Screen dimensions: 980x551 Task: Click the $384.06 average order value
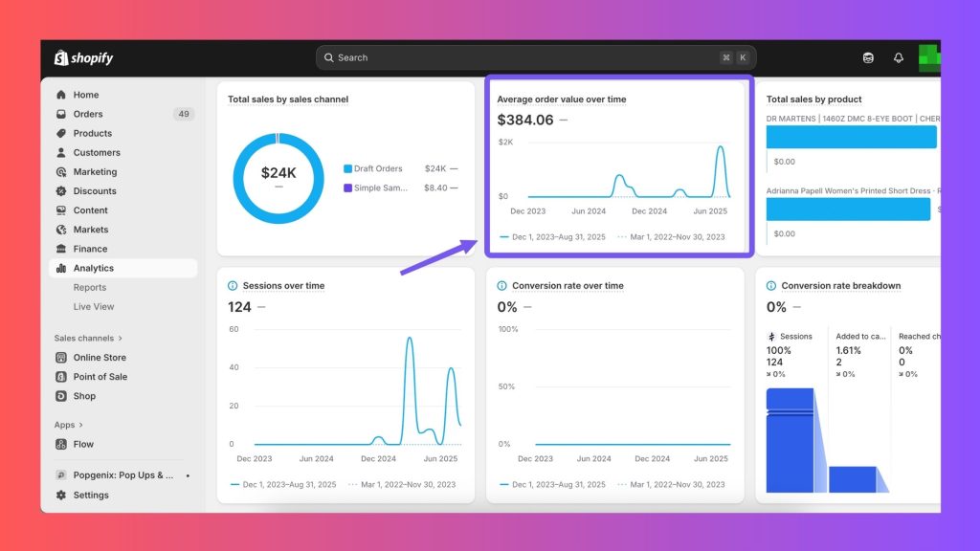[525, 120]
